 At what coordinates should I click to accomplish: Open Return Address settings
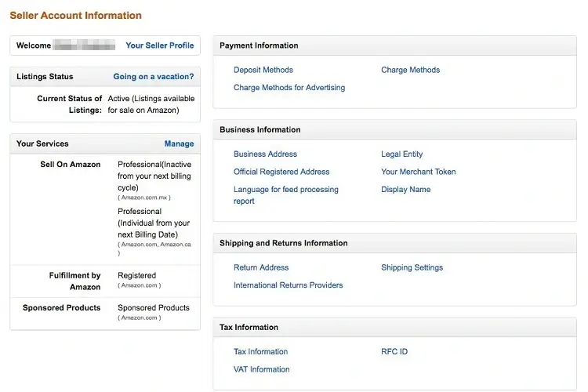(261, 267)
